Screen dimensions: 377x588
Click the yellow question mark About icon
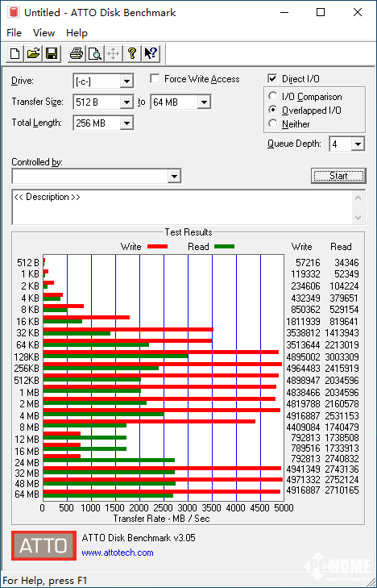coord(131,53)
